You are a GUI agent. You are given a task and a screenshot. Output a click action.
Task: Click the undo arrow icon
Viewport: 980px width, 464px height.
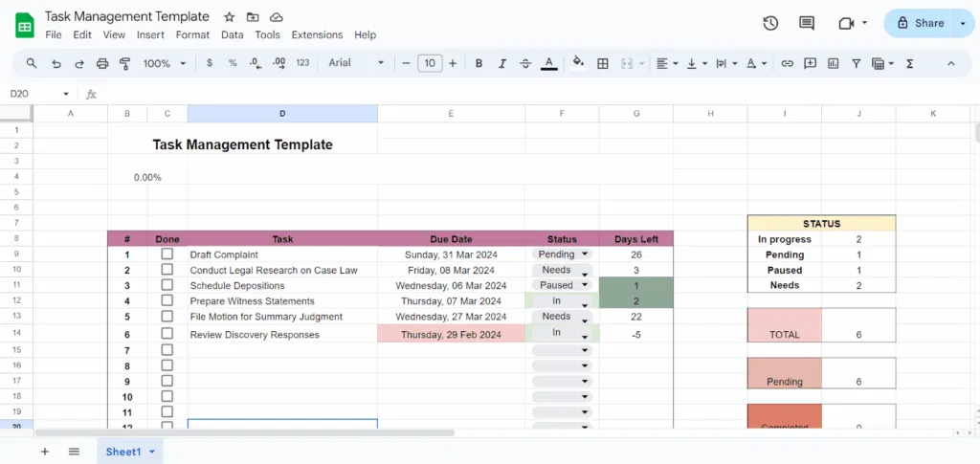click(56, 63)
